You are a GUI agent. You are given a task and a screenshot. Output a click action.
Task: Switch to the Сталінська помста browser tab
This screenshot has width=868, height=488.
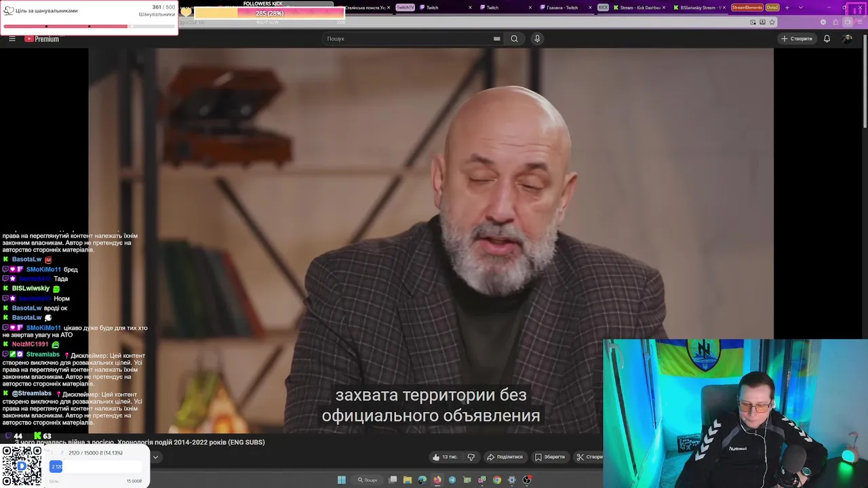click(366, 7)
